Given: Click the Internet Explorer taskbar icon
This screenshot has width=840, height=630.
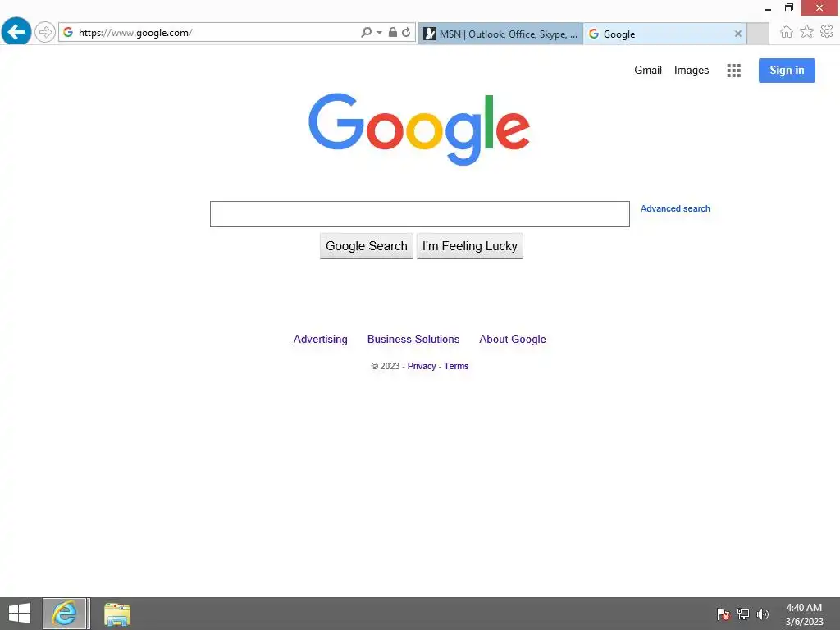Looking at the screenshot, I should click(65, 614).
